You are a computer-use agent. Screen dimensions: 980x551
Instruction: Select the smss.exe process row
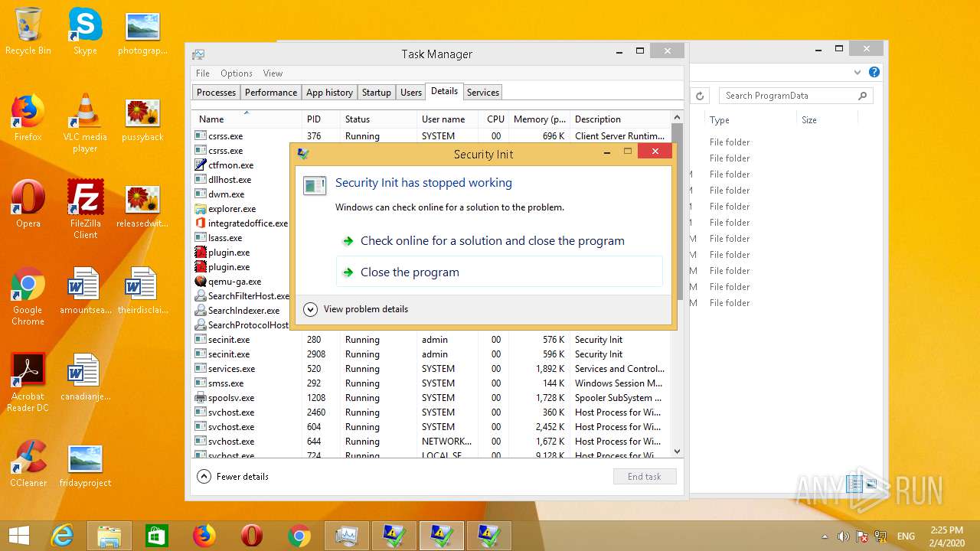coord(431,383)
